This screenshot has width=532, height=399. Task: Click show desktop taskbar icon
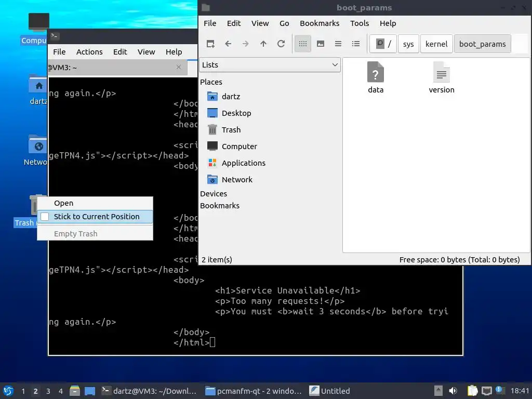click(x=89, y=391)
